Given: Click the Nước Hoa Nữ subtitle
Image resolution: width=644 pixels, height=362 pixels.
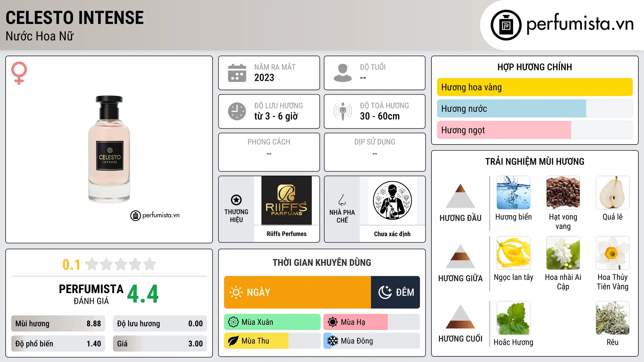Looking at the screenshot, I should [x=40, y=36].
